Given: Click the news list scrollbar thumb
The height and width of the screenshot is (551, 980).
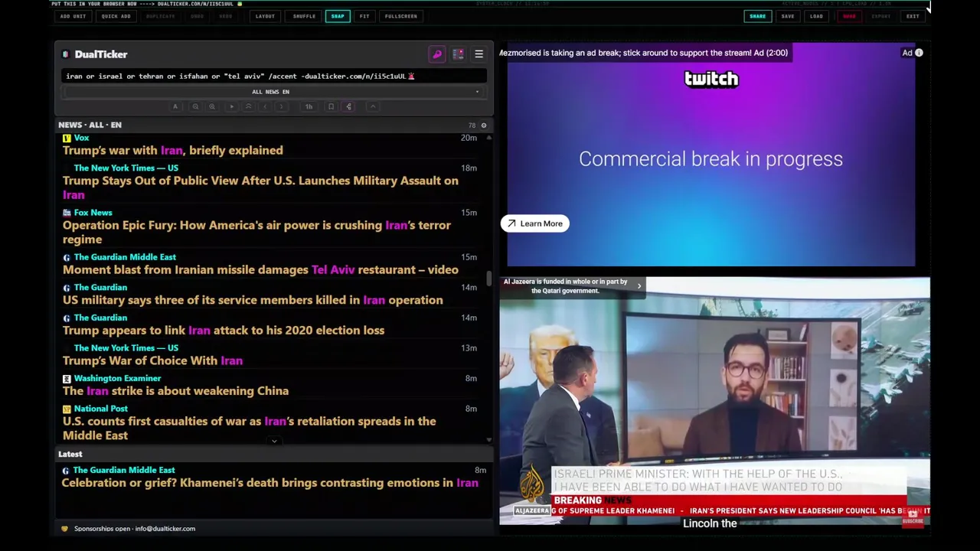Looking at the screenshot, I should (488, 278).
